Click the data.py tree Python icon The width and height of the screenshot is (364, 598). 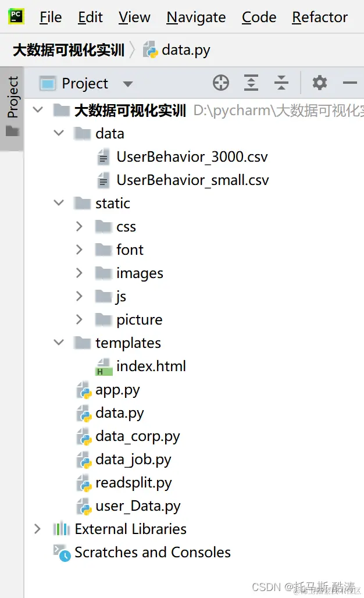point(84,414)
